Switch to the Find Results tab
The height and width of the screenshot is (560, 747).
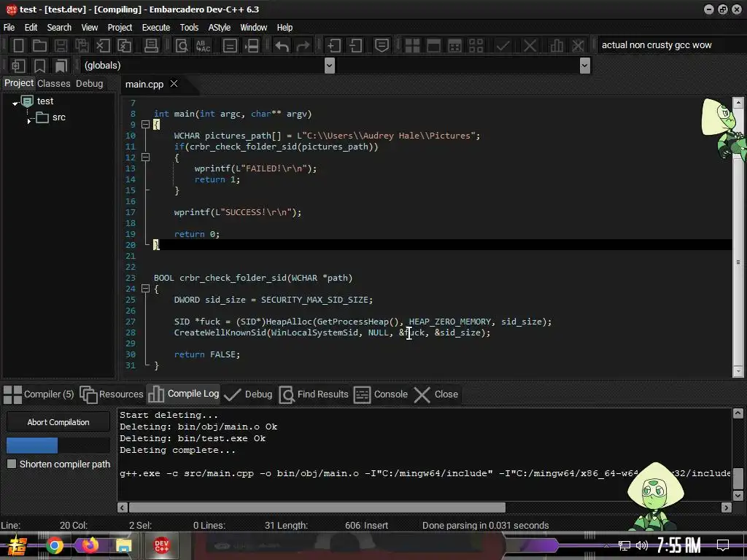[314, 394]
